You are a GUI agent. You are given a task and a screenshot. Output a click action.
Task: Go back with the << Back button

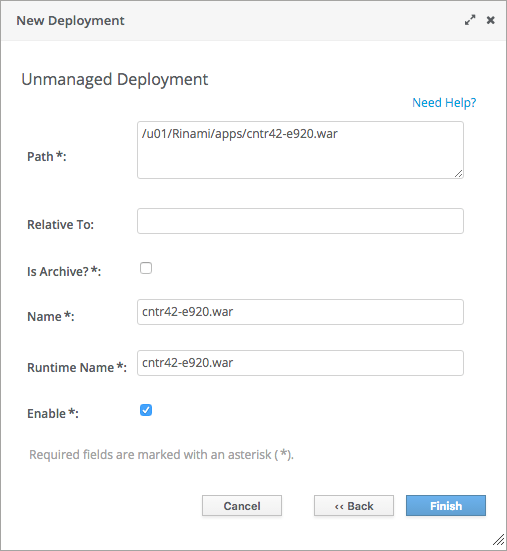coord(354,506)
